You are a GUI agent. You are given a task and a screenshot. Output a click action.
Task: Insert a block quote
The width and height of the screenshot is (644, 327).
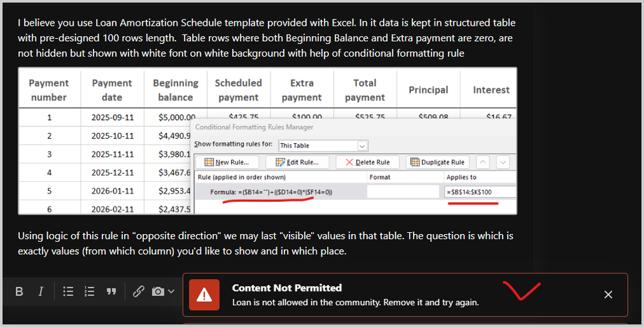(111, 292)
